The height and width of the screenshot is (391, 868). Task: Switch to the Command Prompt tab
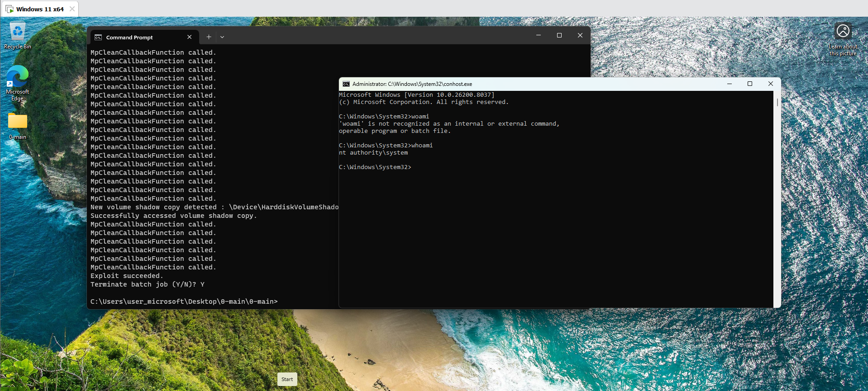click(144, 38)
